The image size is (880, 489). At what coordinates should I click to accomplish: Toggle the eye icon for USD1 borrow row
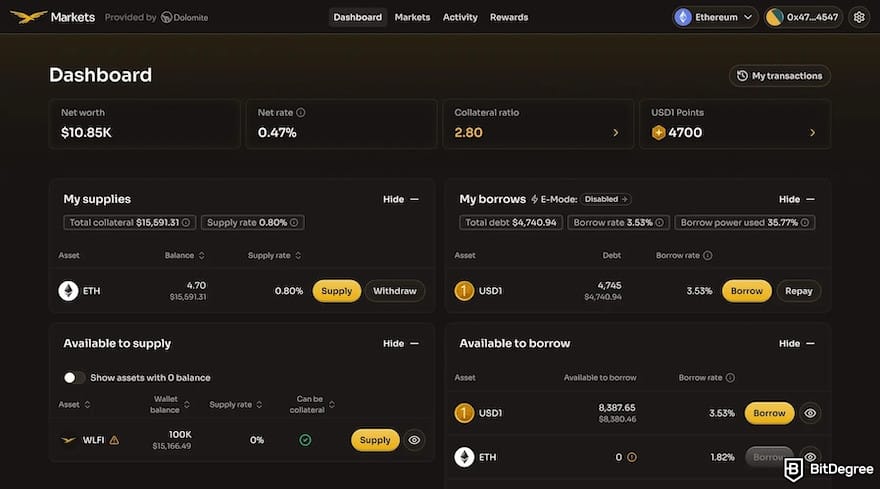[810, 413]
